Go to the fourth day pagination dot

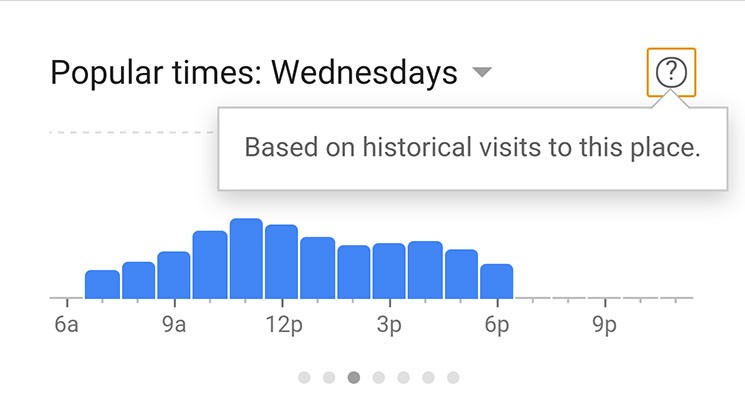379,378
